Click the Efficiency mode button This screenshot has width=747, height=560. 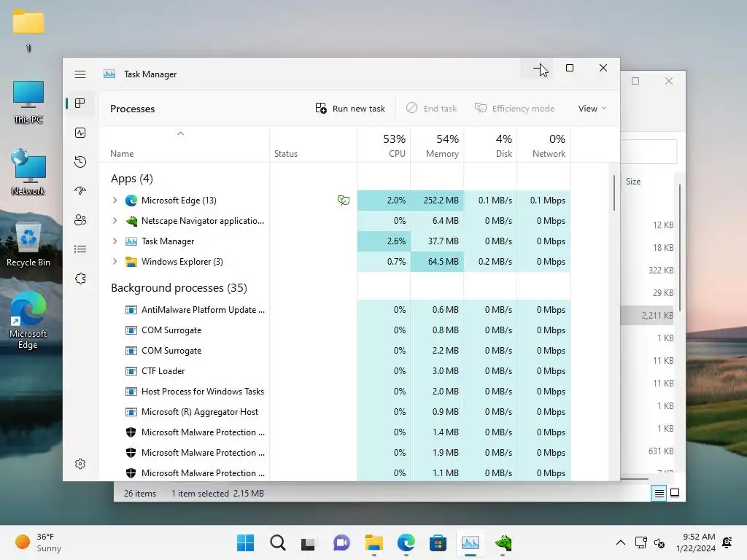(x=514, y=109)
